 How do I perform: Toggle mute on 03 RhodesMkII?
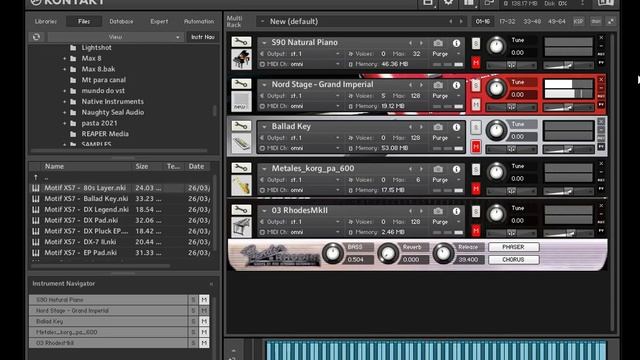[x=476, y=231]
